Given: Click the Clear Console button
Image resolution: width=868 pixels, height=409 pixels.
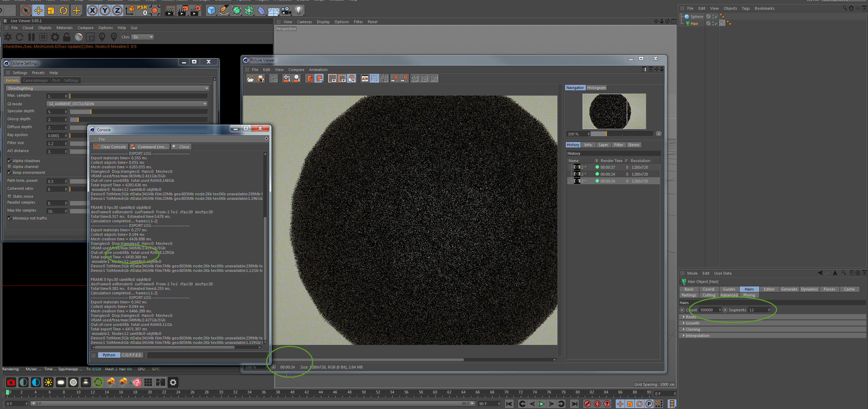Looking at the screenshot, I should [x=110, y=147].
